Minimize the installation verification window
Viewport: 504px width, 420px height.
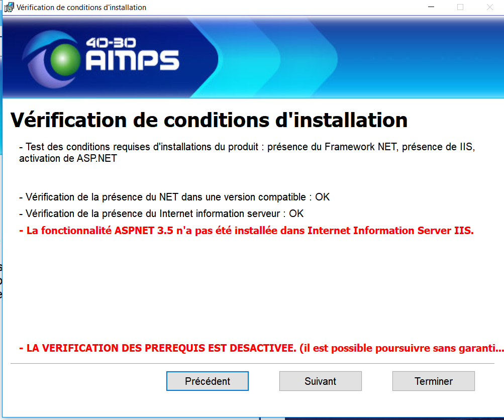point(431,7)
